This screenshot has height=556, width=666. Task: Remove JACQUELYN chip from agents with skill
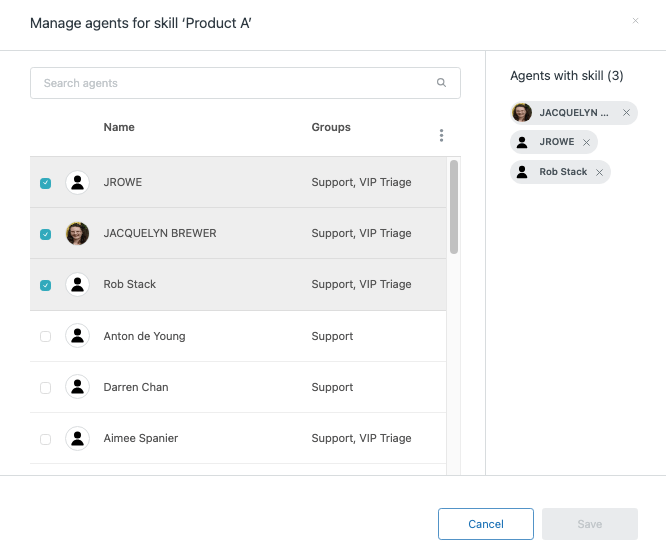pyautogui.click(x=626, y=113)
